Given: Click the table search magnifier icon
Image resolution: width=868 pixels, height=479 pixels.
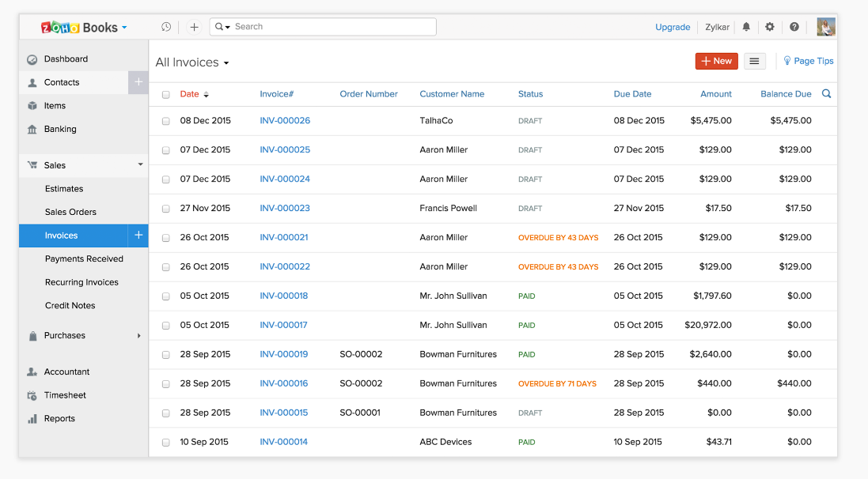Looking at the screenshot, I should point(827,94).
